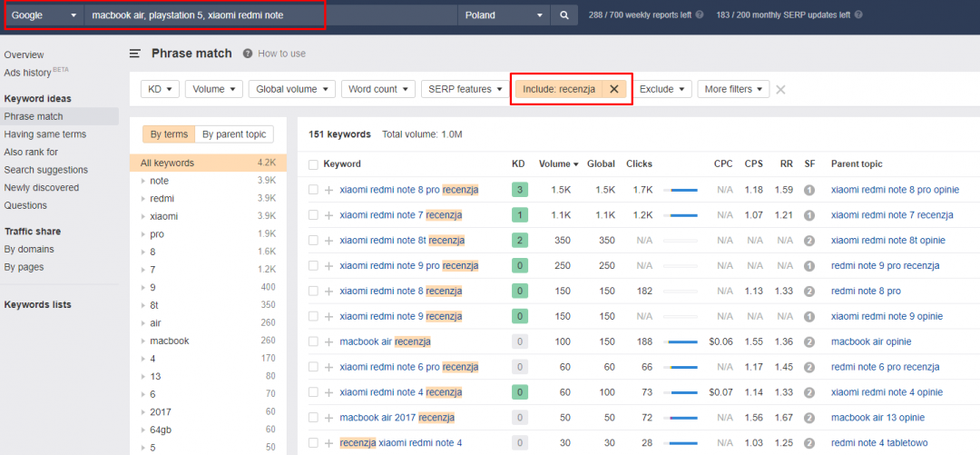Image resolution: width=980 pixels, height=455 pixels.
Task: Select checkbox for xiaomi redmi note 4 recenzja
Action: (x=313, y=392)
